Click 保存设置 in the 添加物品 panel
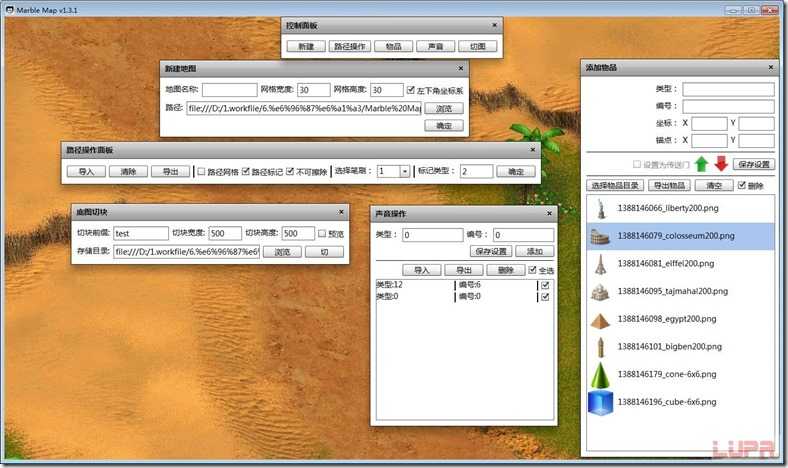788x468 pixels. tap(754, 164)
